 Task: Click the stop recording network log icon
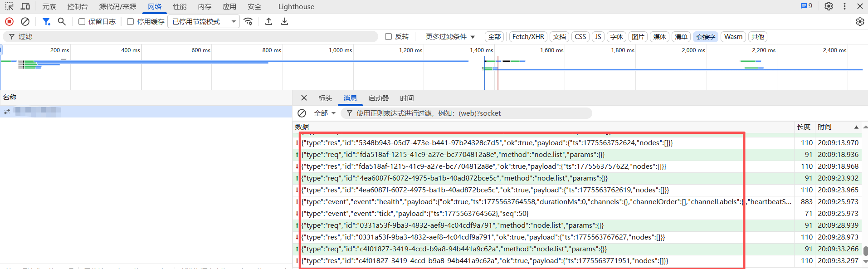[x=9, y=21]
